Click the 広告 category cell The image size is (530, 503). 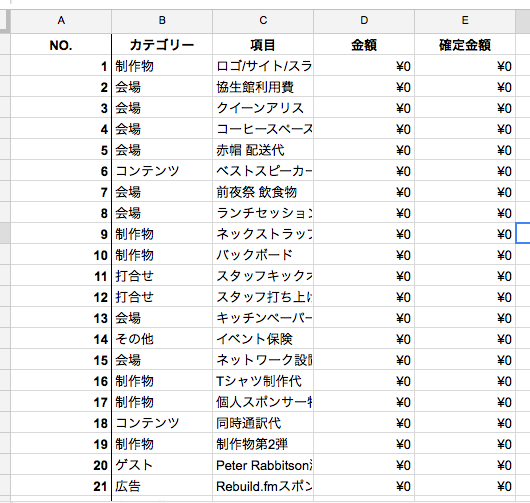coord(162,486)
